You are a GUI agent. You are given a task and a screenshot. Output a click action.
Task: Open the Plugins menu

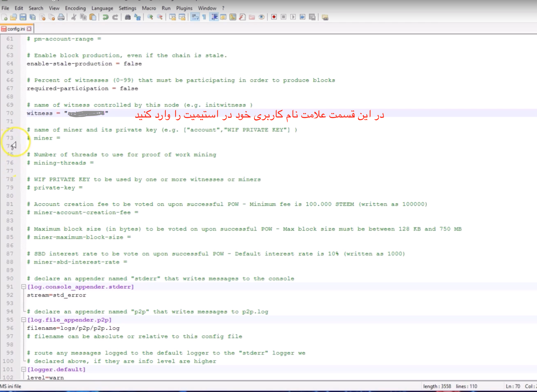[184, 8]
